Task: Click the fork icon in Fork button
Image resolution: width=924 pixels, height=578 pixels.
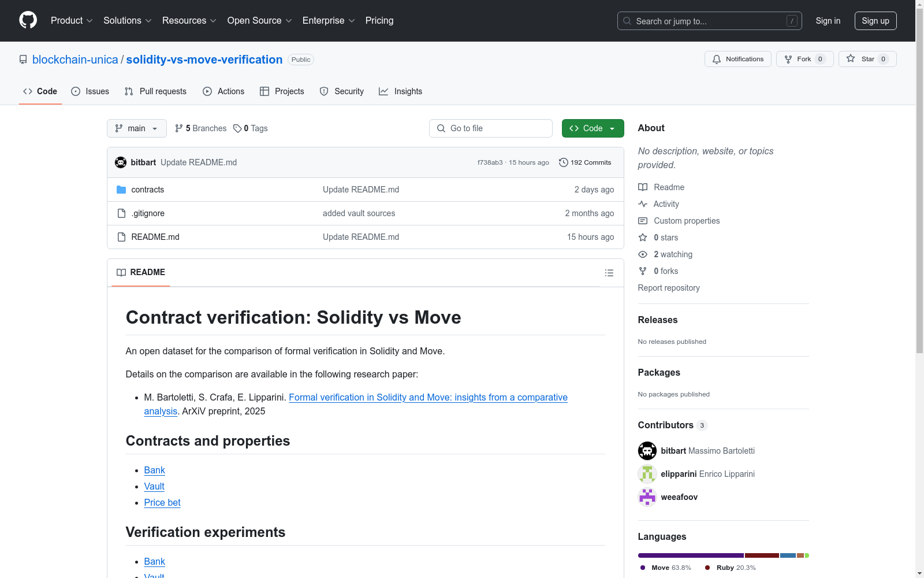Action: click(788, 59)
